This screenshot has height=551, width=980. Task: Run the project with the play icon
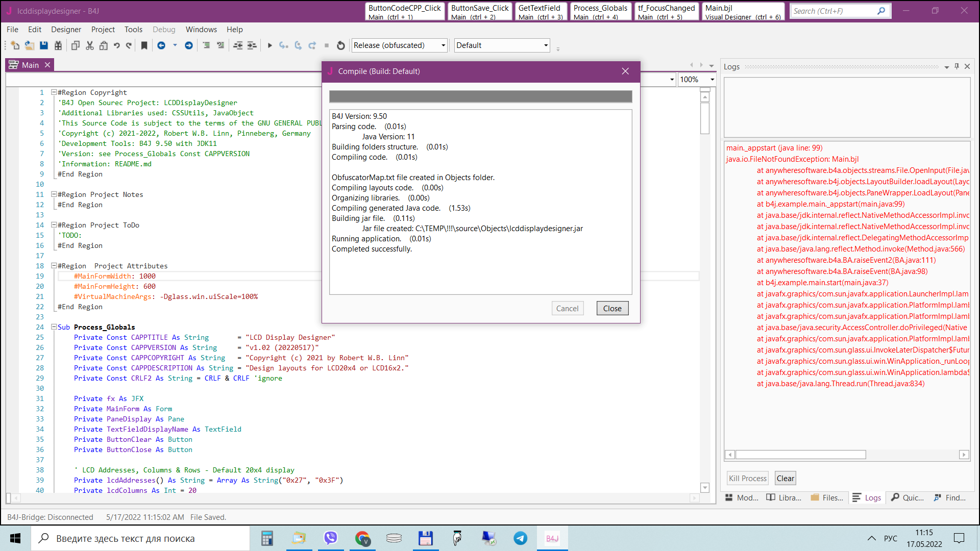(270, 45)
